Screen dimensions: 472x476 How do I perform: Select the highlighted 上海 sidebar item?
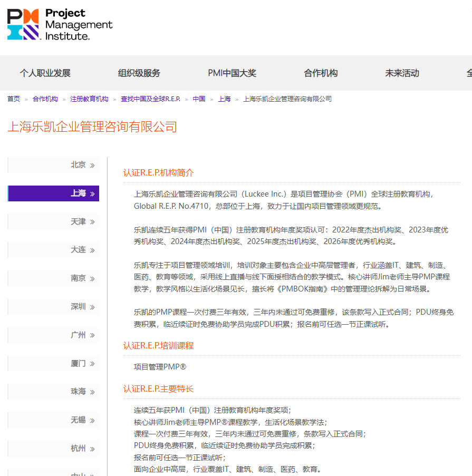[x=53, y=193]
